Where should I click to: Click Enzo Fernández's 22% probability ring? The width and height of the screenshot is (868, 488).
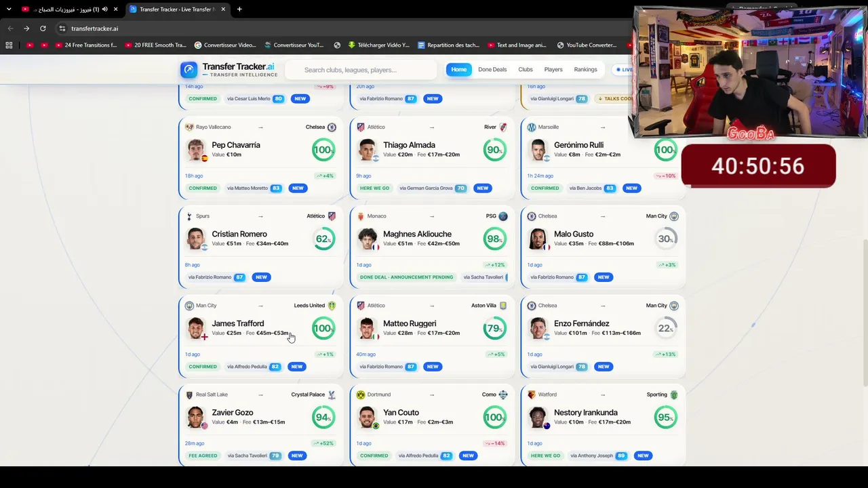(x=666, y=328)
